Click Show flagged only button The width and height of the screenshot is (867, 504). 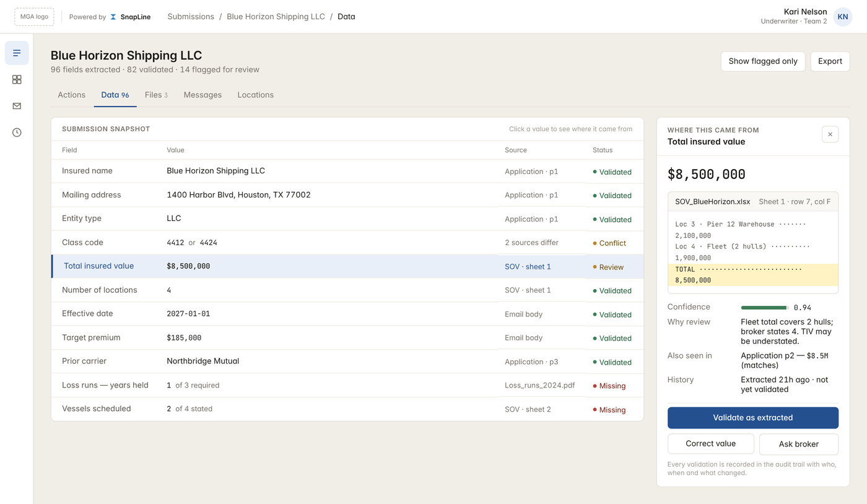763,61
